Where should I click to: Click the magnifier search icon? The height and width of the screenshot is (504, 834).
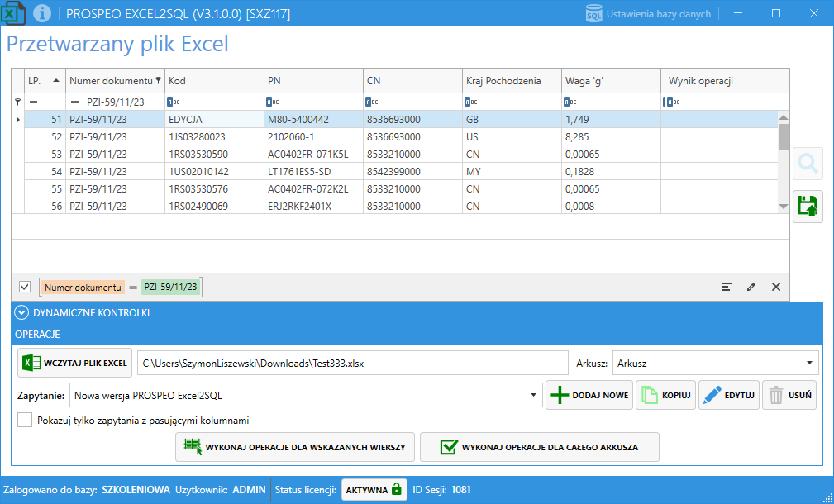808,164
